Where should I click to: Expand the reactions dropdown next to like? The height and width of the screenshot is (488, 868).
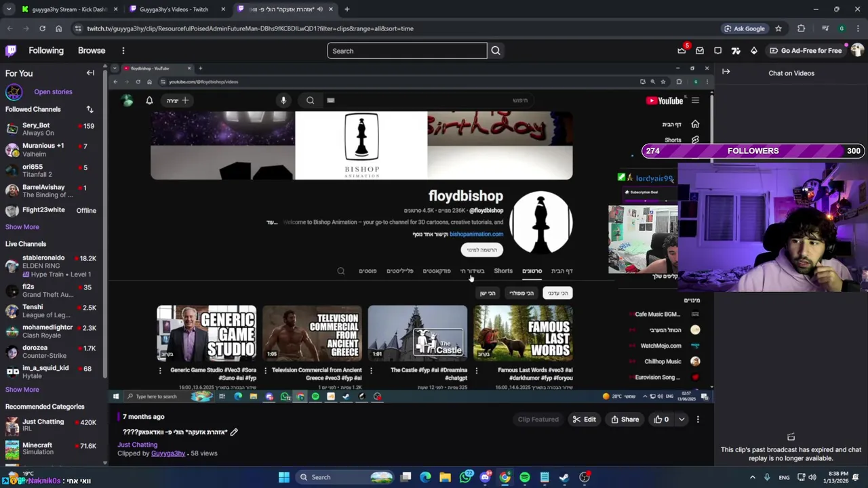pos(682,420)
